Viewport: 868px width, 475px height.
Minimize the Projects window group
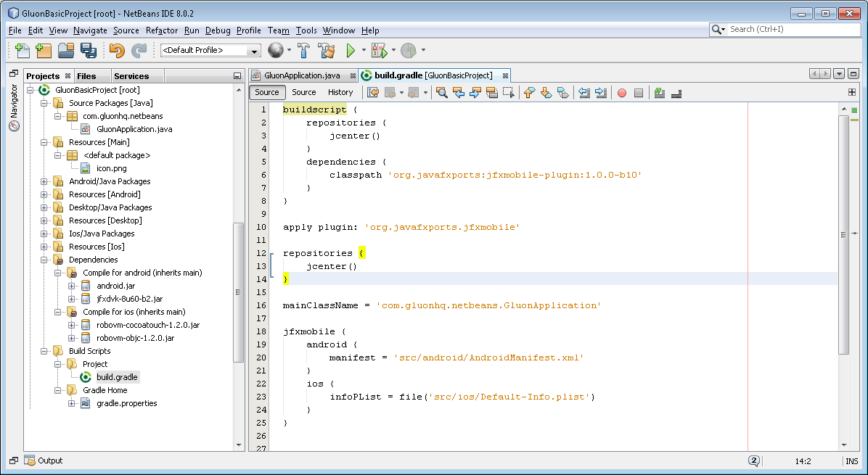point(237,75)
